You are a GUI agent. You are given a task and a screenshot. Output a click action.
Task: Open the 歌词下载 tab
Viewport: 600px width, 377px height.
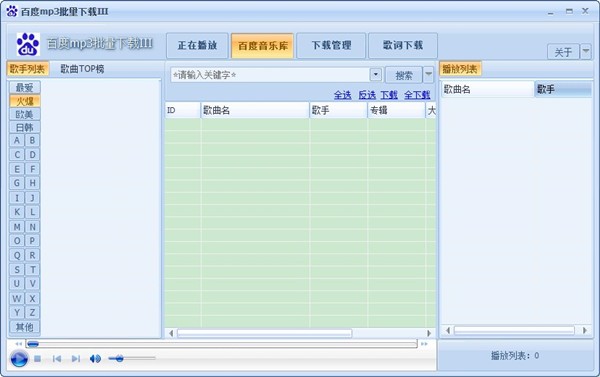(403, 46)
